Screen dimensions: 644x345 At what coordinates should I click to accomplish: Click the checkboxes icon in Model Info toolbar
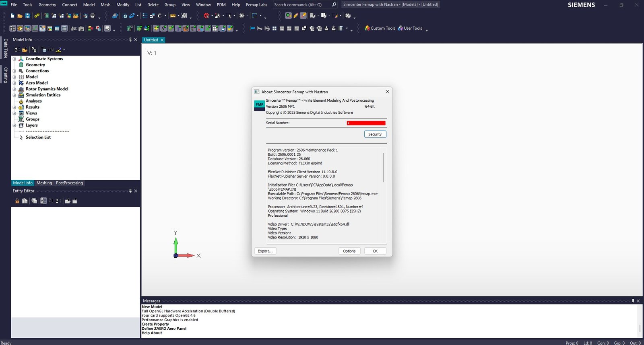point(34,49)
